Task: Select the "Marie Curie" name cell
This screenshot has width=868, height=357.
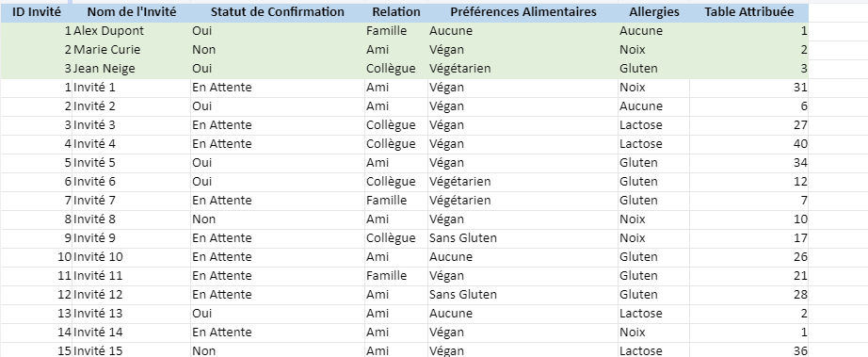Action: (x=132, y=50)
